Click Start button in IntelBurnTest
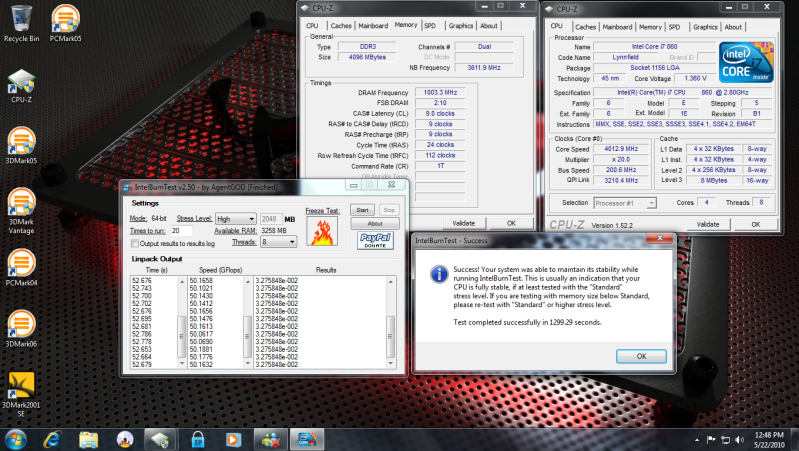 click(x=362, y=210)
